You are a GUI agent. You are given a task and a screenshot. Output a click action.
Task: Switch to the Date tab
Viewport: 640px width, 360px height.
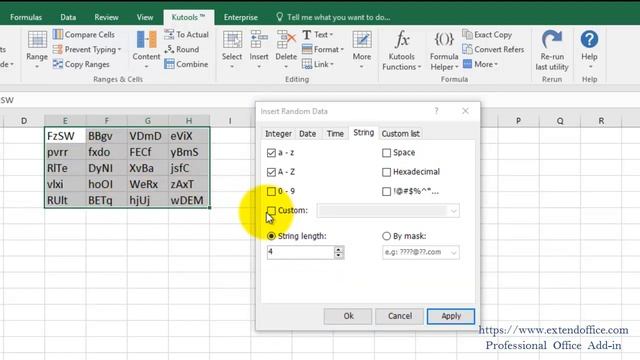click(x=307, y=133)
